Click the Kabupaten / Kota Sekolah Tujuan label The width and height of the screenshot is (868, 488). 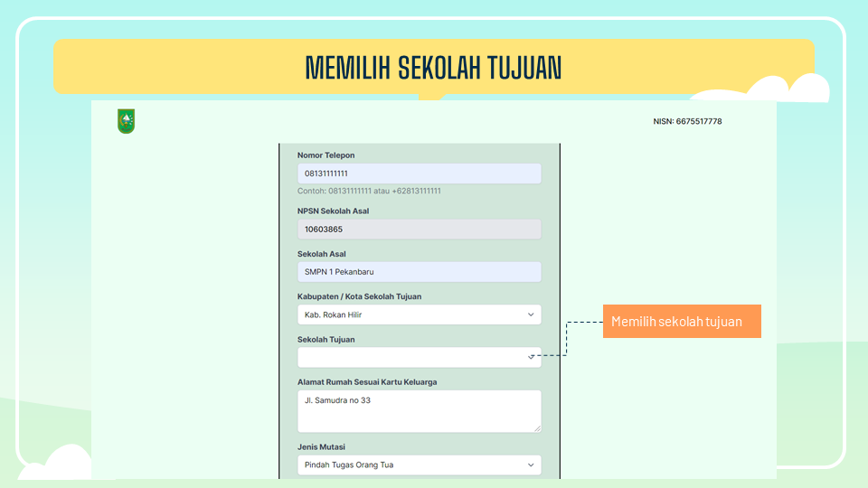(x=359, y=296)
